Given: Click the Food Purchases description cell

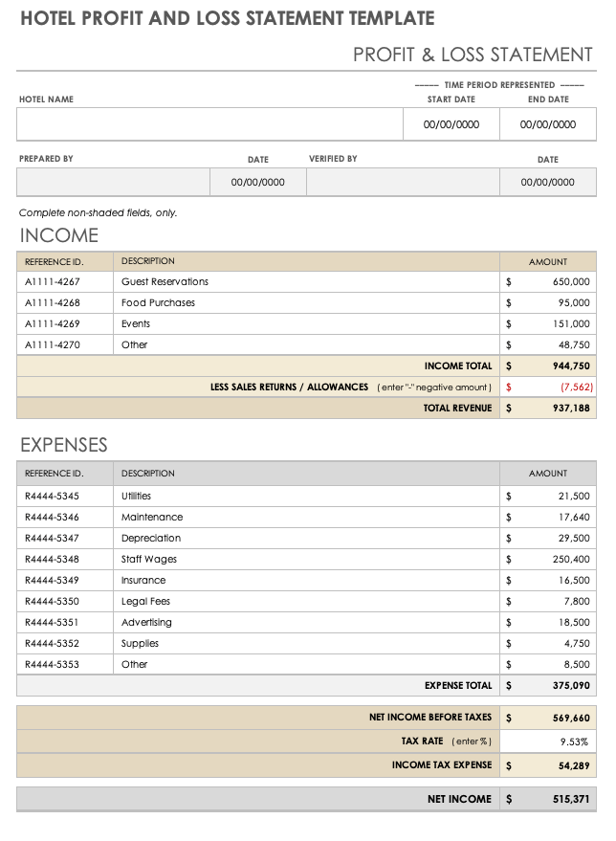Looking at the screenshot, I should click(306, 303).
